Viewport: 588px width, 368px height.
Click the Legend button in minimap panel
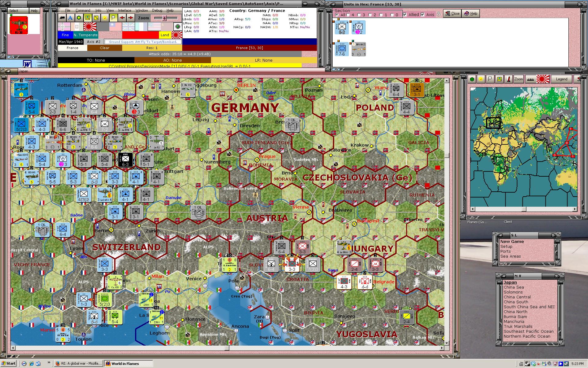click(x=562, y=79)
